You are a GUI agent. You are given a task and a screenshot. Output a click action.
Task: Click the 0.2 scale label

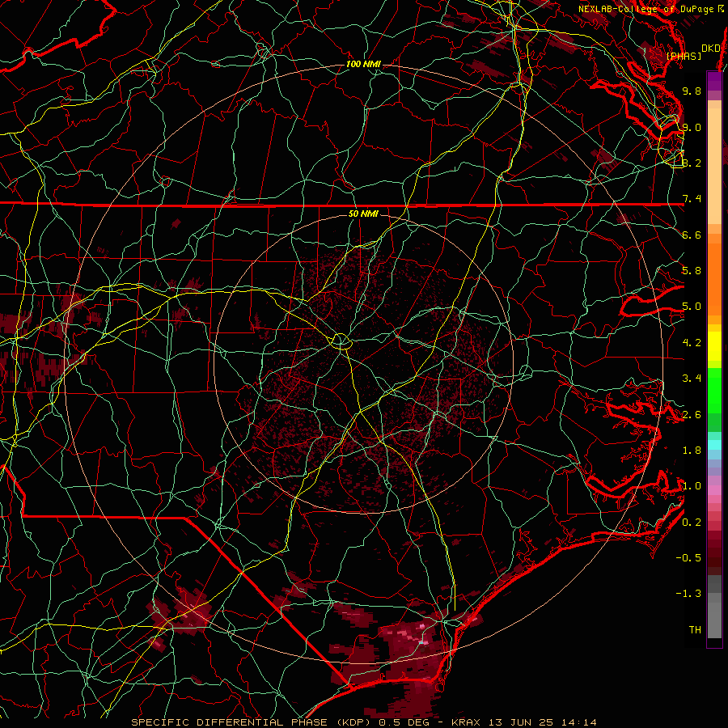(692, 522)
